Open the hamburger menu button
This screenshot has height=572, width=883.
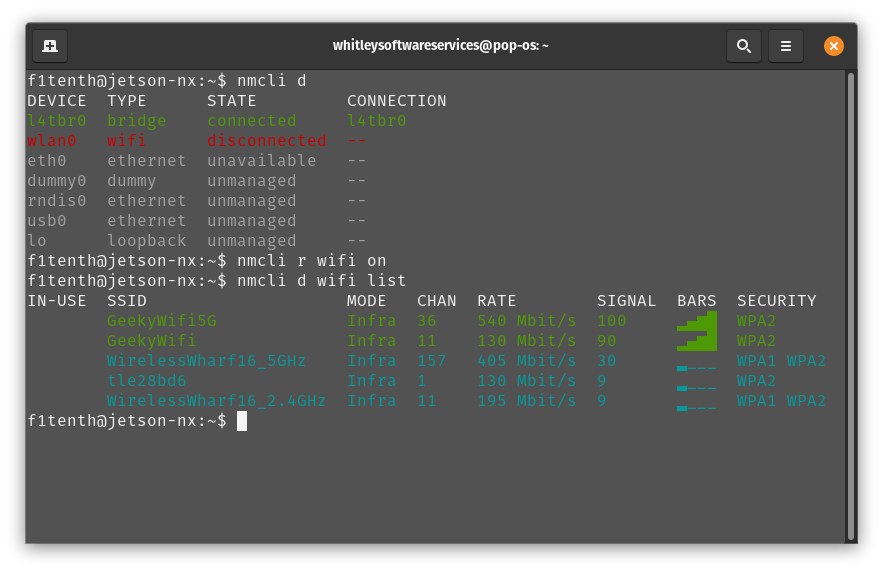(x=786, y=46)
